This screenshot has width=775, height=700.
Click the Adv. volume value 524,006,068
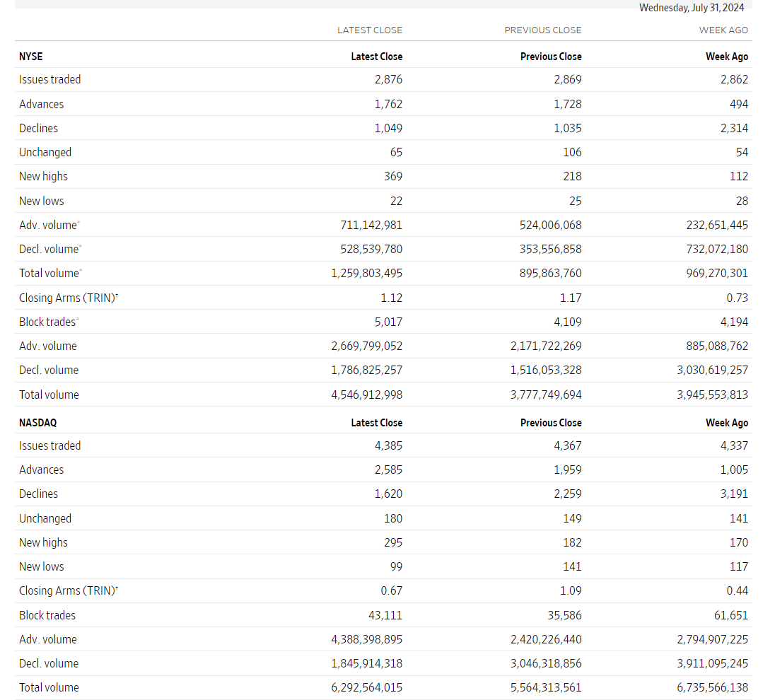pyautogui.click(x=550, y=226)
